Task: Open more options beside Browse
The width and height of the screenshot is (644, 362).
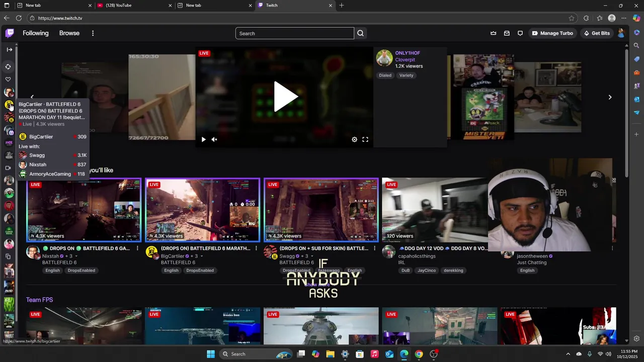Action: [93, 33]
